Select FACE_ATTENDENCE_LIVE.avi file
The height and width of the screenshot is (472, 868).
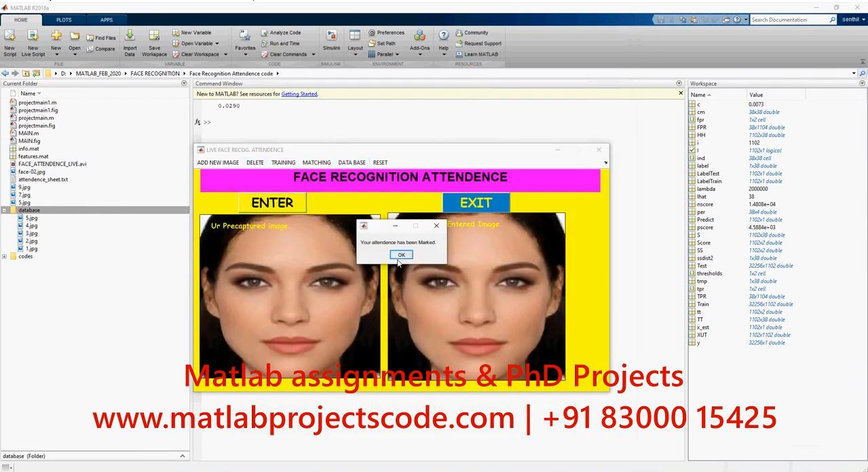(52, 164)
